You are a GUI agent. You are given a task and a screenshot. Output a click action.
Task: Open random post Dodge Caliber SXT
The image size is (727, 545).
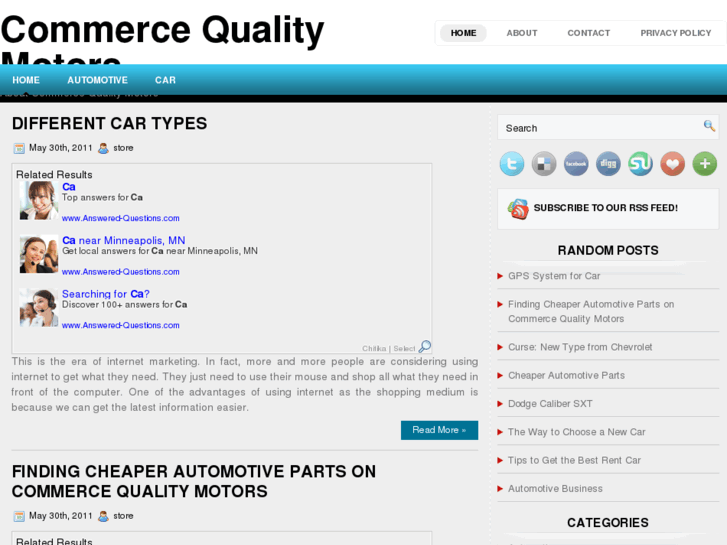(550, 404)
